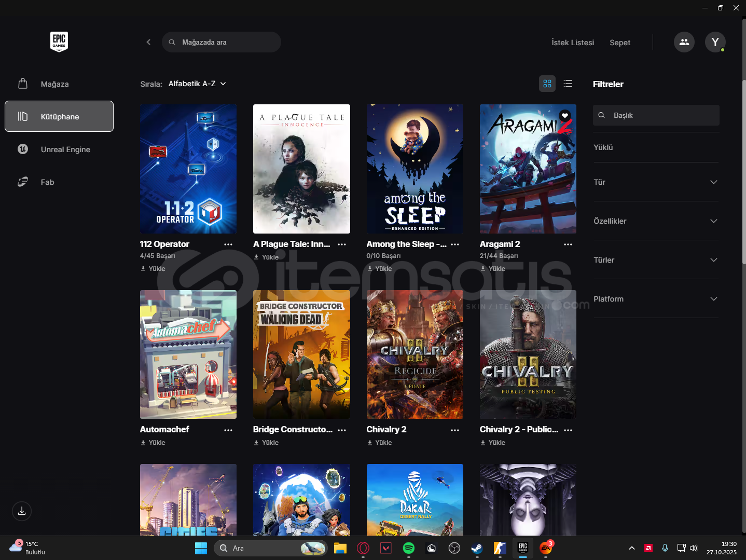This screenshot has width=746, height=560.
Task: Switch to grid view
Action: tap(547, 84)
